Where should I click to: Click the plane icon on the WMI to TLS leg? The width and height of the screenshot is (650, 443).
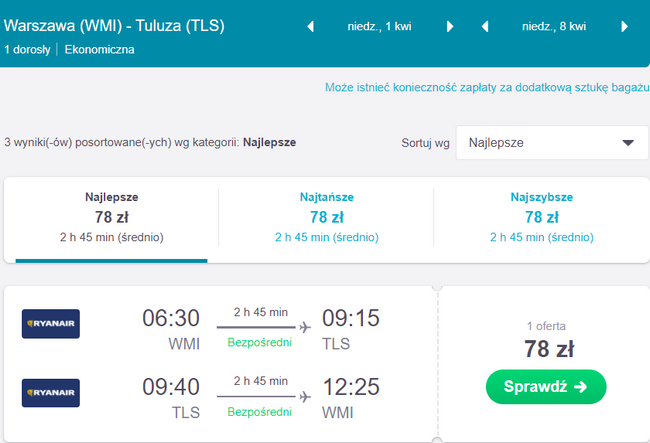305,327
